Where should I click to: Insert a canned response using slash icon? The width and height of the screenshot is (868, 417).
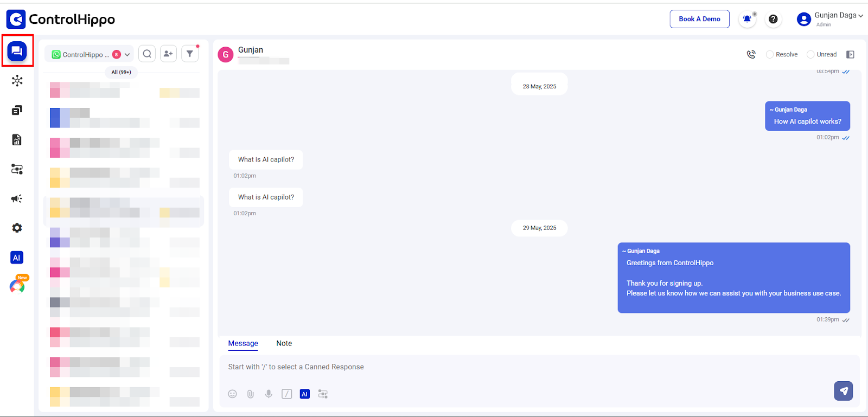pyautogui.click(x=287, y=394)
